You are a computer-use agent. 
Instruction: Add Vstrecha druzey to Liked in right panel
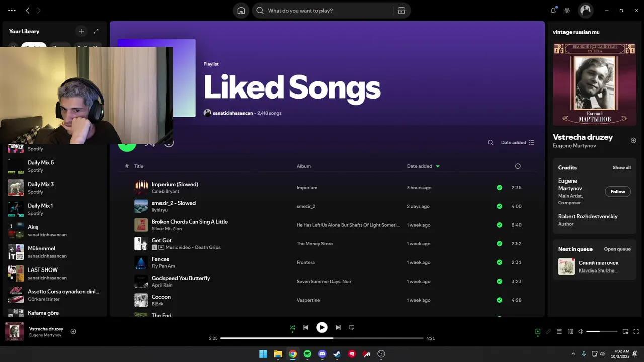(x=633, y=140)
